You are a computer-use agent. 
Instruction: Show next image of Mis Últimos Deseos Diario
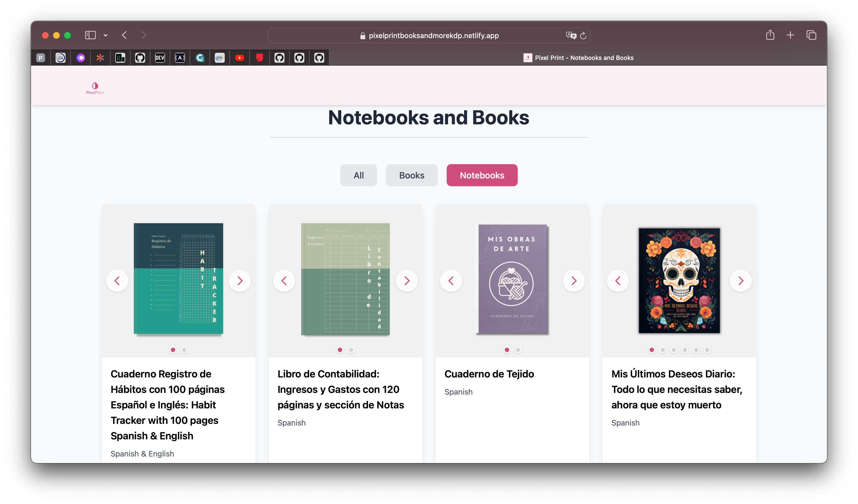(741, 281)
